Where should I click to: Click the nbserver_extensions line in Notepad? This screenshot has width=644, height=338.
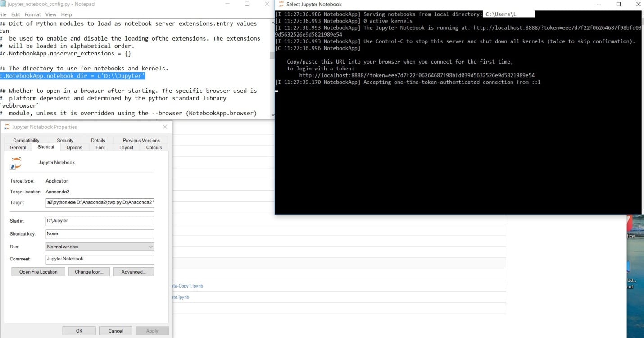[65, 53]
